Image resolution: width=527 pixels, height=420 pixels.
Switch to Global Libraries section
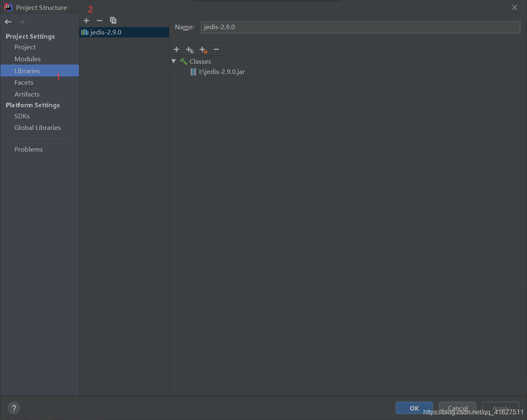click(37, 127)
